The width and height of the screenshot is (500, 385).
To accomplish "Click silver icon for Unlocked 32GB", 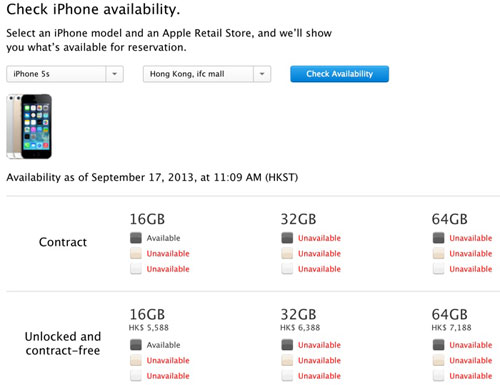I will click(x=287, y=376).
